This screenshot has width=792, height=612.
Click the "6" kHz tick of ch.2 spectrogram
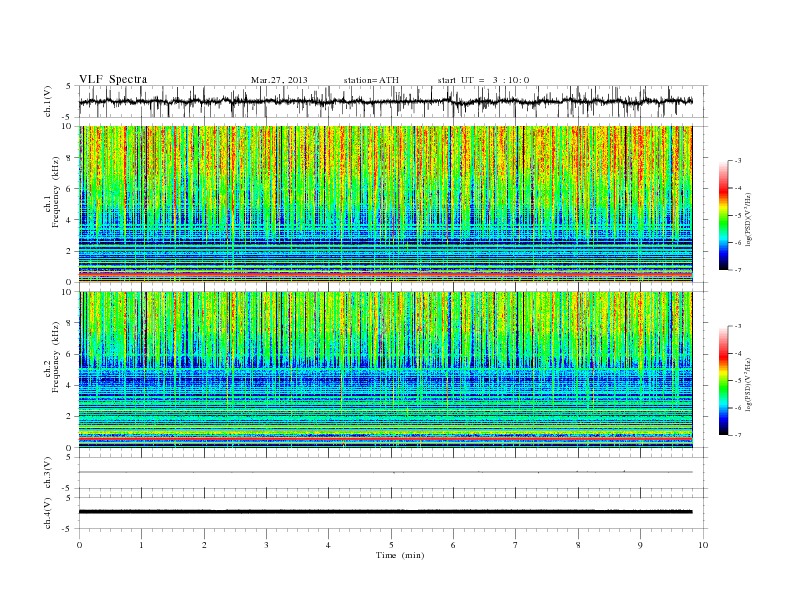point(70,354)
